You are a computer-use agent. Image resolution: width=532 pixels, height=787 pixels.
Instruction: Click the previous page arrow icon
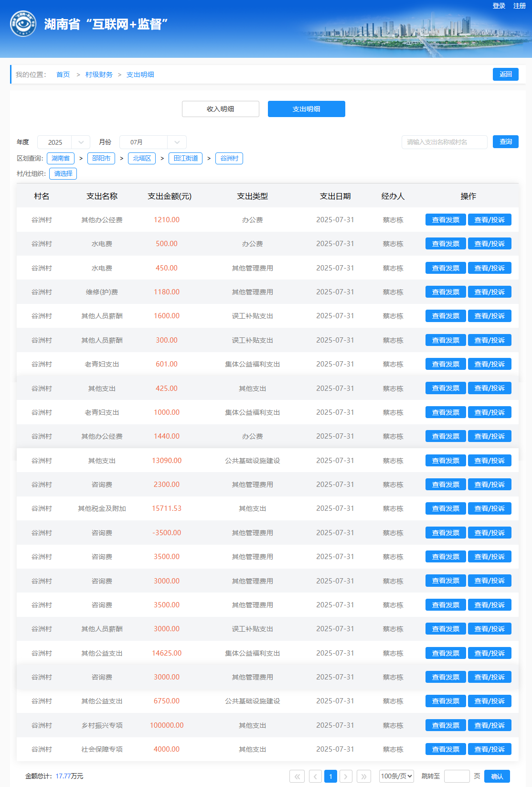pos(315,776)
